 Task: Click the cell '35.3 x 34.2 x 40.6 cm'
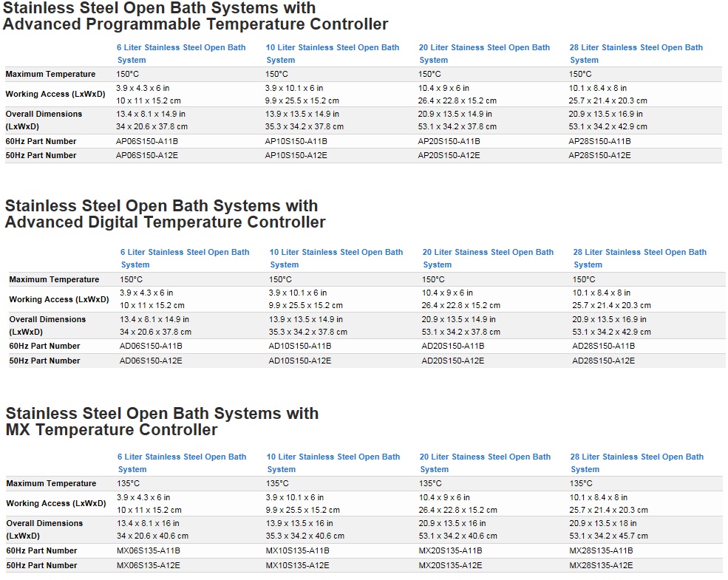(x=305, y=536)
